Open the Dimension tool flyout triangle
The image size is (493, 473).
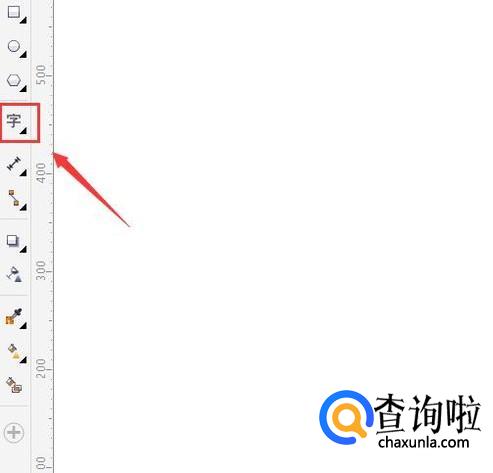pos(23,173)
